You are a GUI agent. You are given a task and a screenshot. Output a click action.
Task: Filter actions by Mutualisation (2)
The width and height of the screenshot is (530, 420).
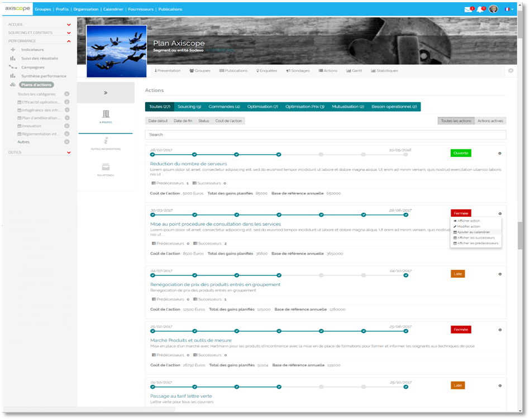(348, 107)
